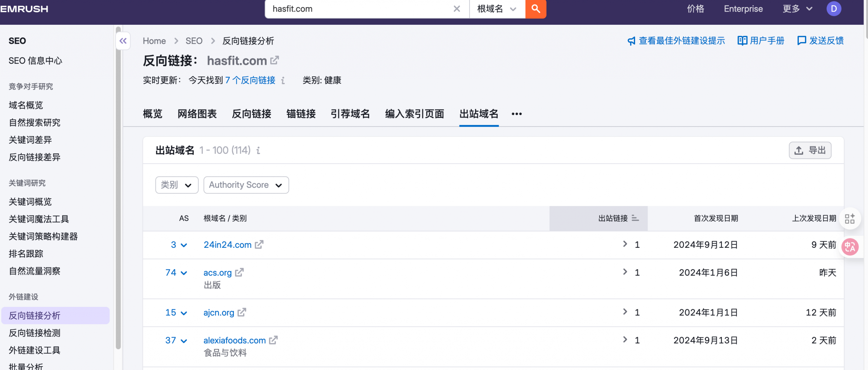Click info icon next to 7 个反向链接

(x=283, y=80)
